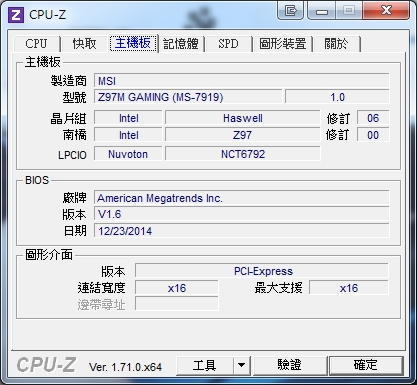Click the version text Ver. 1.71.0.x64
The height and width of the screenshot is (385, 417).
coord(125,367)
